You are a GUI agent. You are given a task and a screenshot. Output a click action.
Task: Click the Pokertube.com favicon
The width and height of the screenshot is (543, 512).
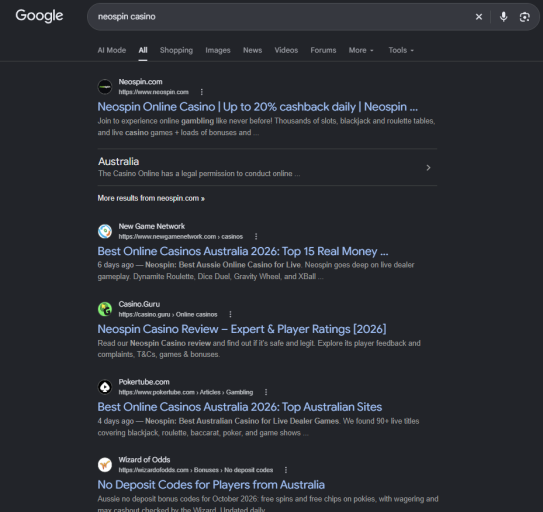[x=105, y=387]
